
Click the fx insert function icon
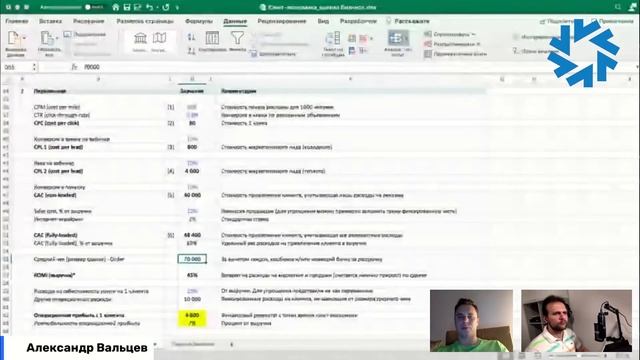[x=74, y=67]
